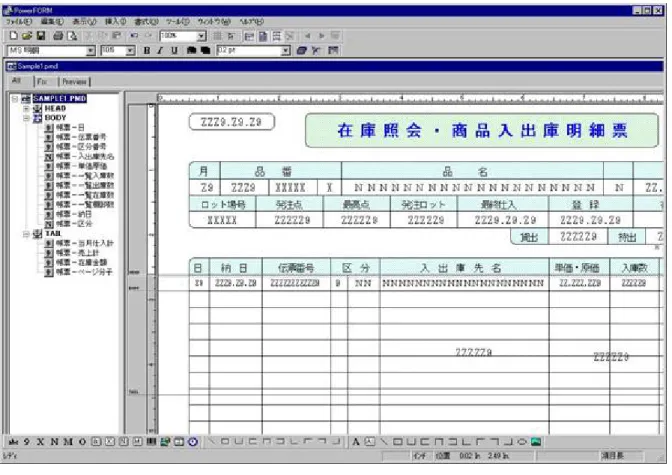Screen dimensions: 672x475
Task: Click the Save floppy disk icon
Action: point(41,36)
